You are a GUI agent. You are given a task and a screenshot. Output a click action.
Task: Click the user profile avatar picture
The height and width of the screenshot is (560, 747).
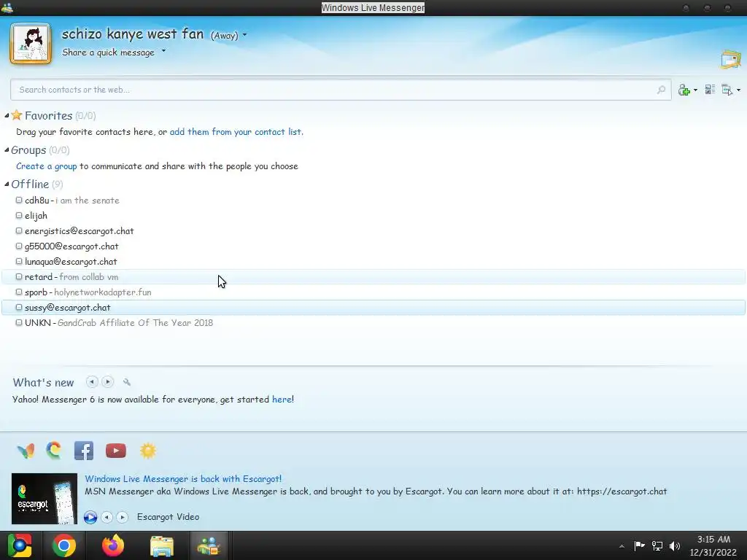coord(31,43)
